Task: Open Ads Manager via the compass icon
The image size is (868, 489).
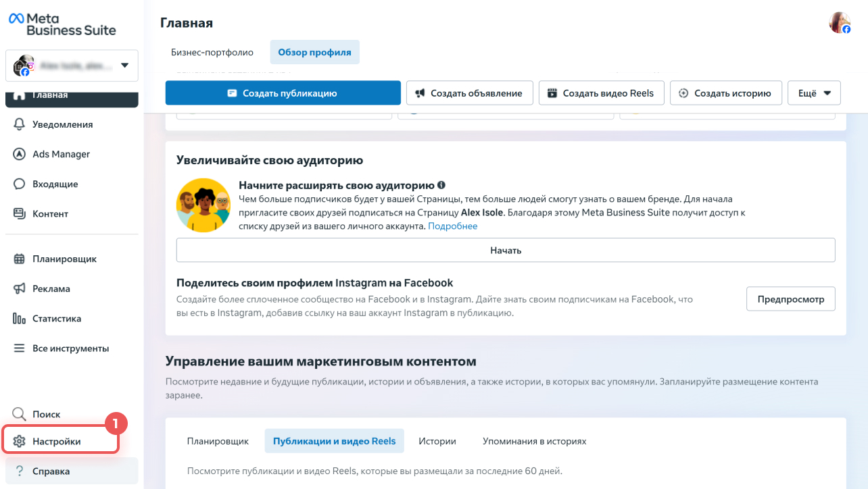Action: click(x=20, y=154)
